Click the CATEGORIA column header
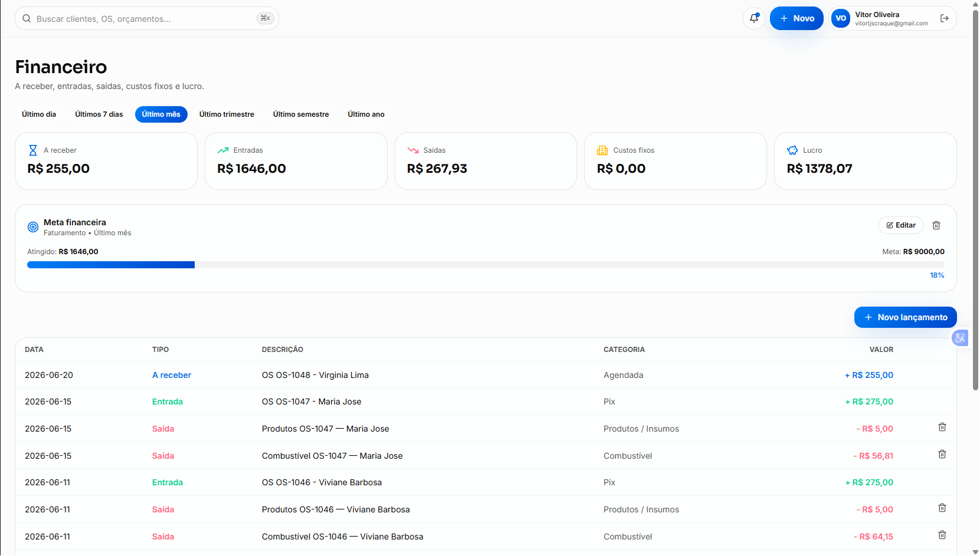980x556 pixels. (x=624, y=350)
